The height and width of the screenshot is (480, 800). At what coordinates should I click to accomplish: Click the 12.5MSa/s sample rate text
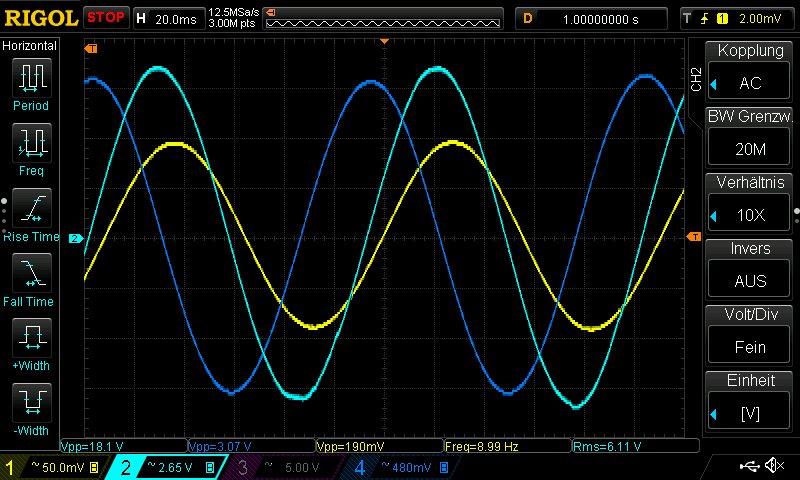coord(234,12)
